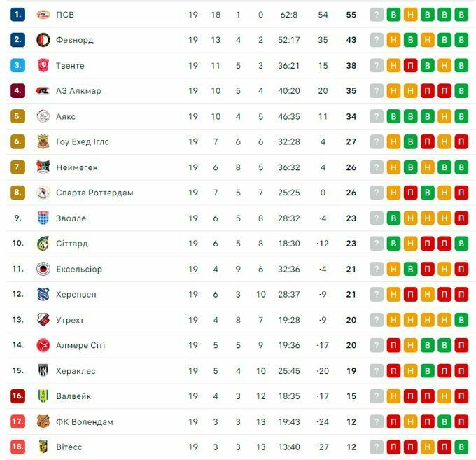This screenshot has width=476, height=460.
Task: Click the Utrecht club crest icon
Action: point(43,320)
